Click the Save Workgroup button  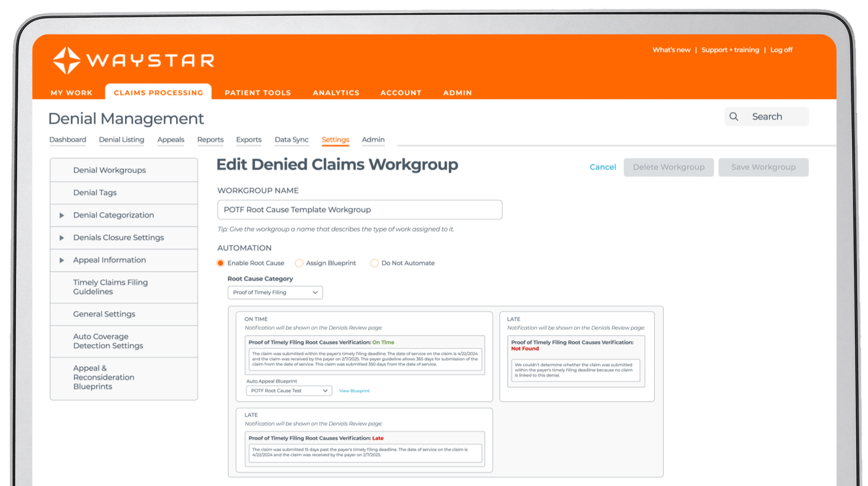click(763, 167)
